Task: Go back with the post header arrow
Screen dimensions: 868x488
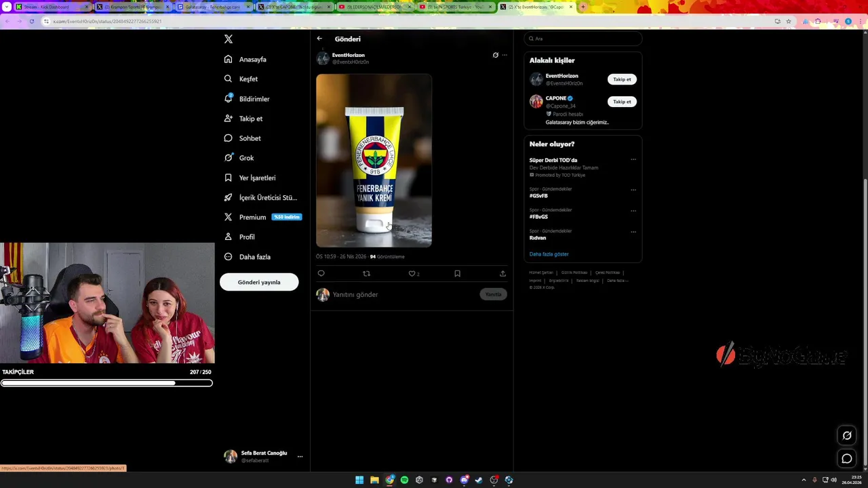Action: 319,39
